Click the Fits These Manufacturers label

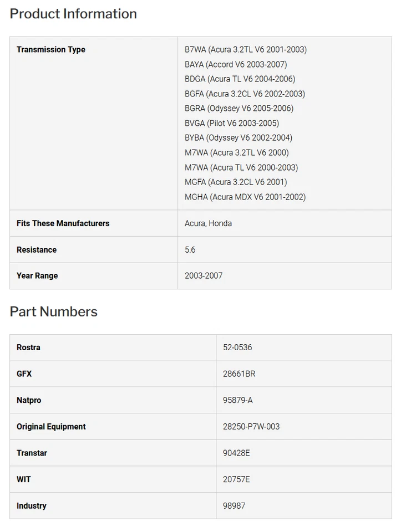pos(63,223)
